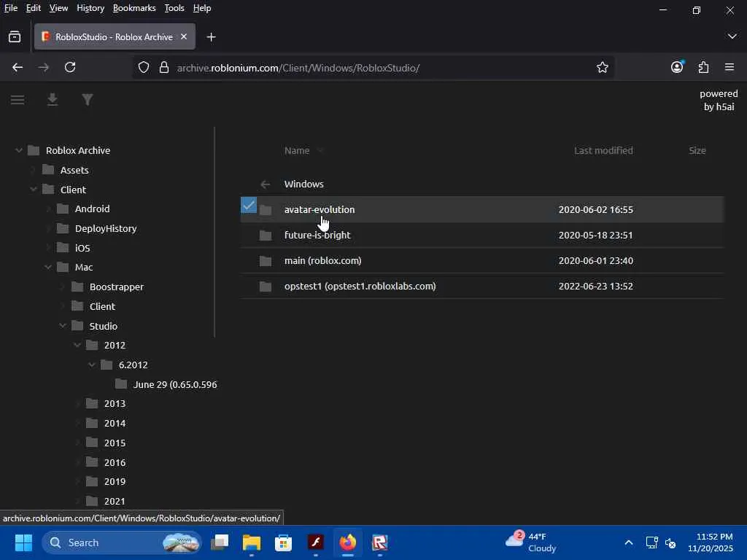Open the h5ai filter funnel icon
This screenshot has width=747, height=560.
pyautogui.click(x=88, y=99)
